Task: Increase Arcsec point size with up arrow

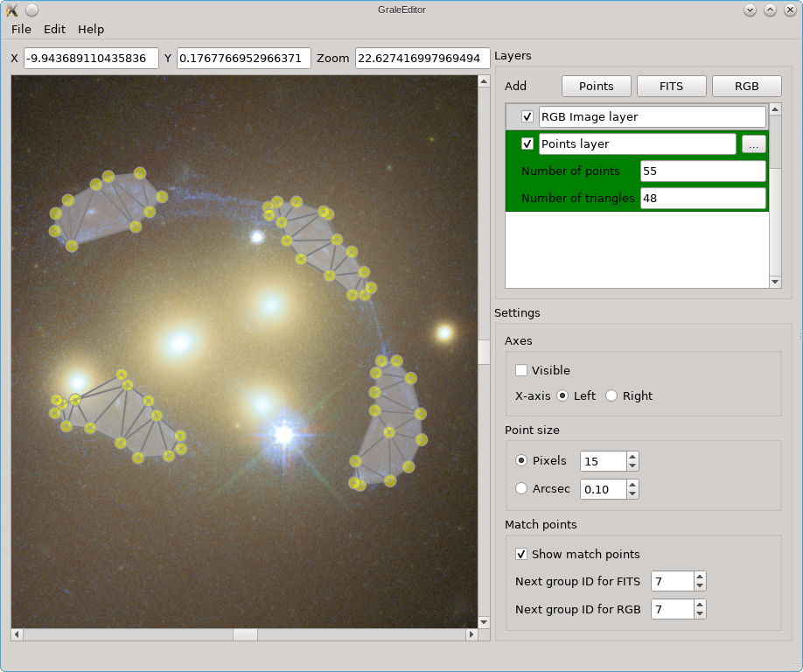Action: [x=632, y=485]
